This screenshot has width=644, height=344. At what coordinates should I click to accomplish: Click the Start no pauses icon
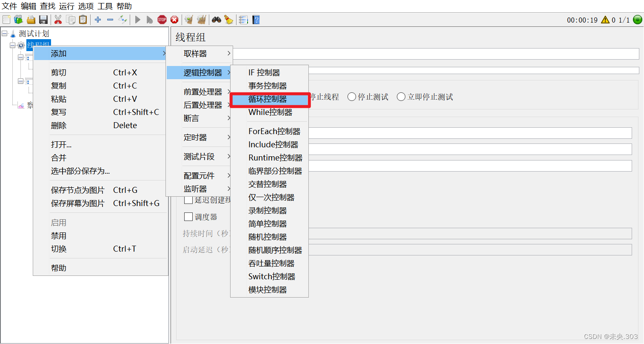150,20
